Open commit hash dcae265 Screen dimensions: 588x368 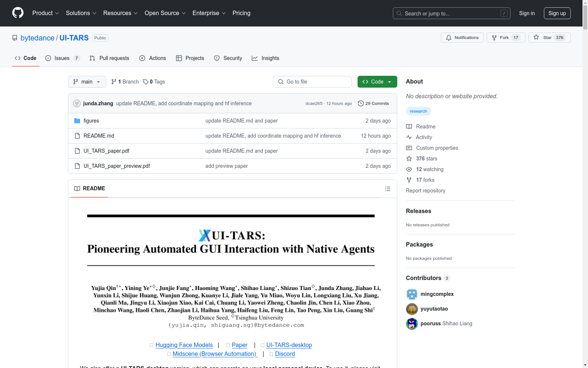pos(314,103)
